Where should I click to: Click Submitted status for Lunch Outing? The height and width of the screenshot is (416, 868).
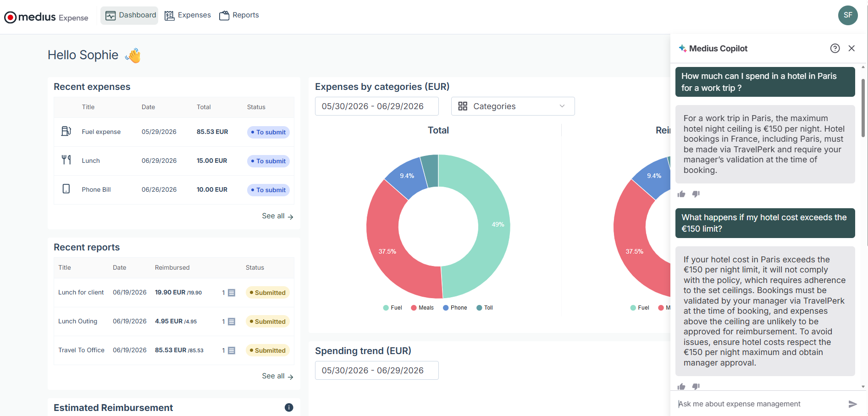pyautogui.click(x=268, y=322)
